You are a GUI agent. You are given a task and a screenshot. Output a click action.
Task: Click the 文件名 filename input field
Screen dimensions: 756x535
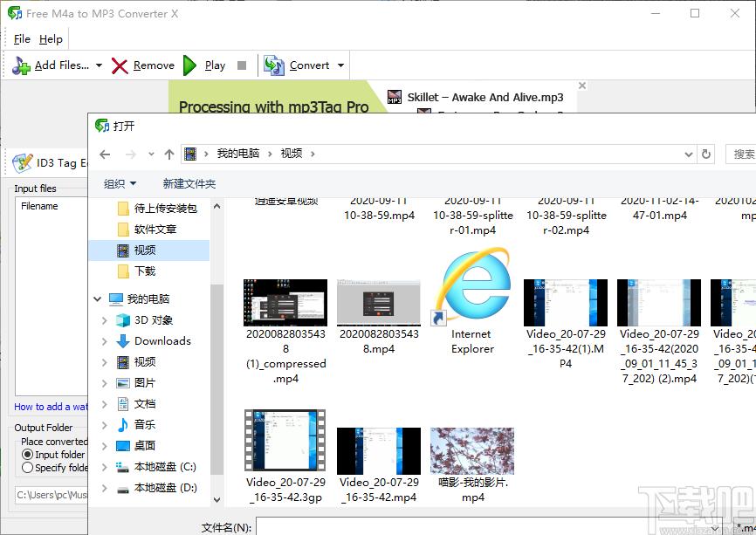(x=487, y=527)
